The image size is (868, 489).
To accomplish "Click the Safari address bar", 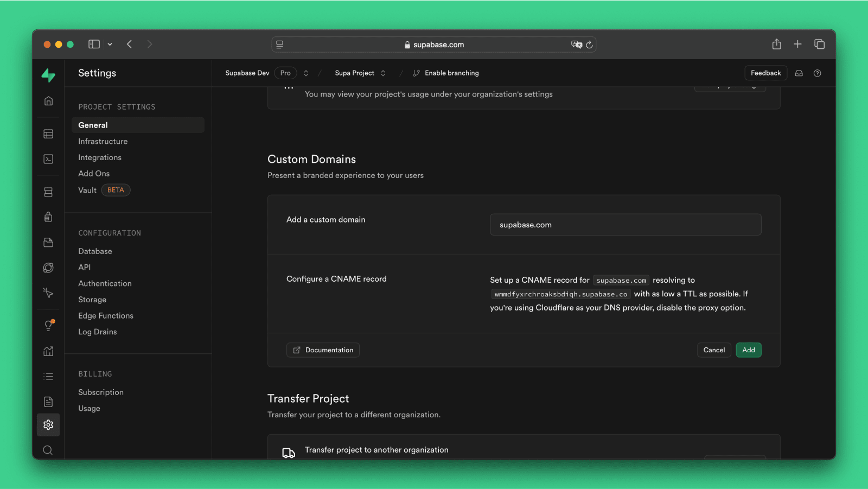I will tap(433, 45).
